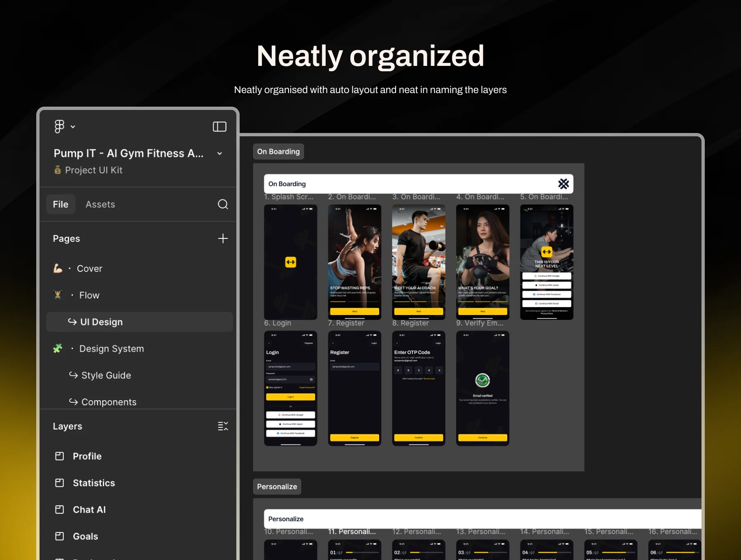Click the Chat AI frame icon
This screenshot has width=741, height=560.
pyautogui.click(x=60, y=510)
